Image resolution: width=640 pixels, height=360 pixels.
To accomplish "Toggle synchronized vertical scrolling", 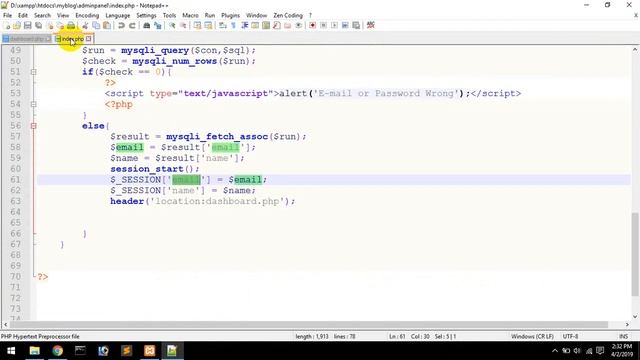I will (198, 25).
